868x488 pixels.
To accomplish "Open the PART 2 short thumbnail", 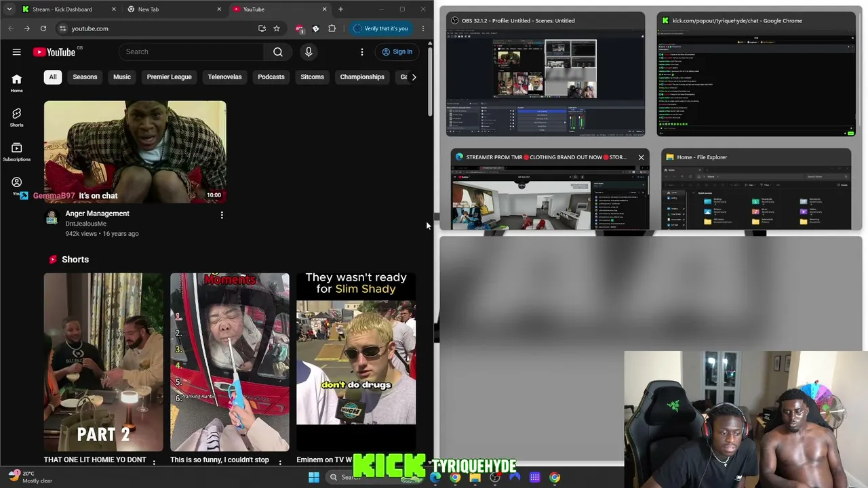I will (x=104, y=362).
